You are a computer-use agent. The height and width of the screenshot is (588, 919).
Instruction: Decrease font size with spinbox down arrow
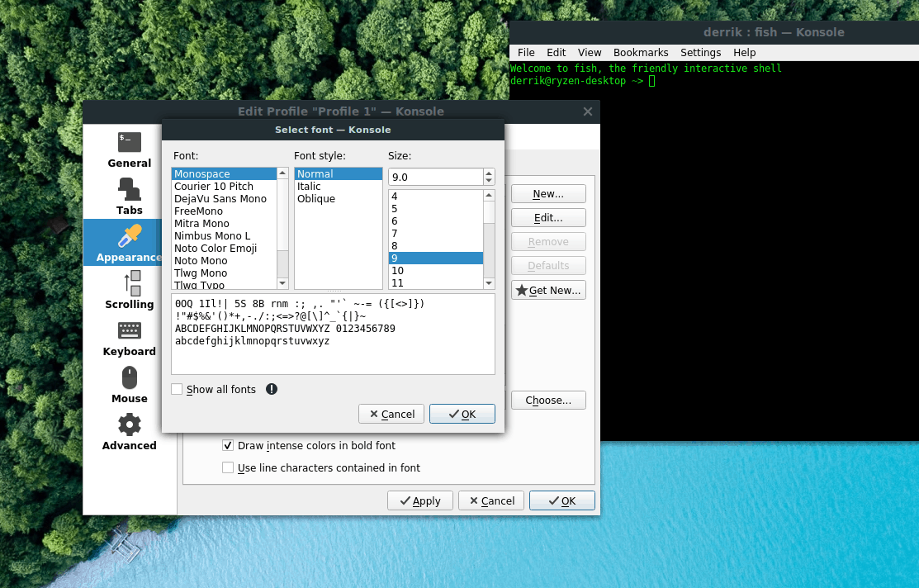[x=489, y=181]
